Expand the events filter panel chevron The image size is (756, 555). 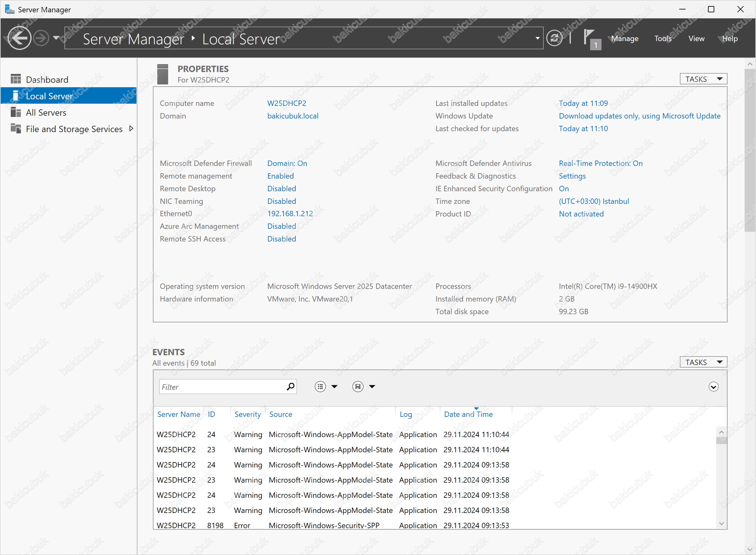coord(713,387)
